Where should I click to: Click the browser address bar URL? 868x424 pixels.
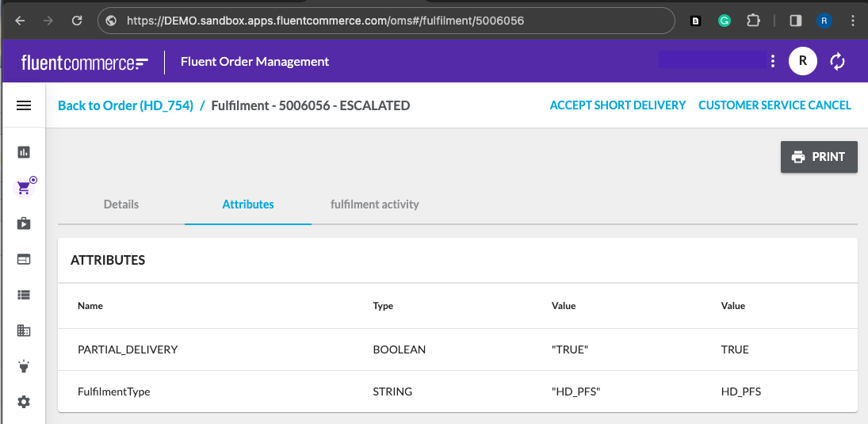click(x=325, y=21)
